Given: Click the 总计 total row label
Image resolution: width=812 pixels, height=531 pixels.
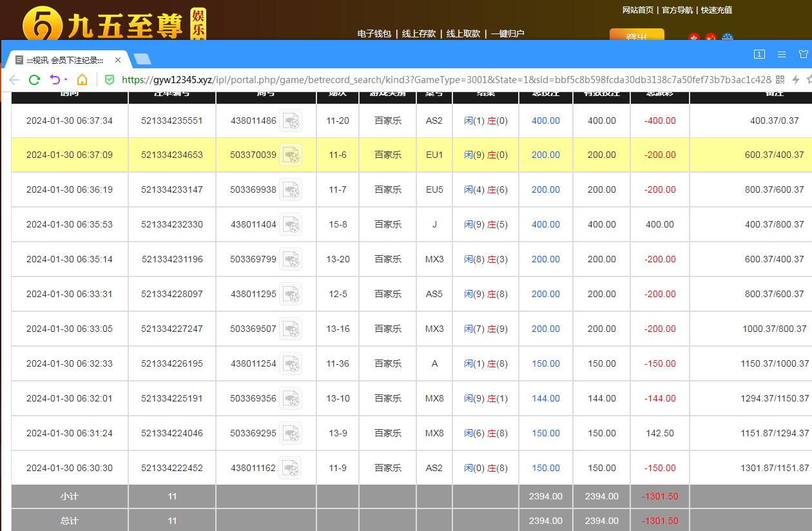Looking at the screenshot, I should pos(70,521).
